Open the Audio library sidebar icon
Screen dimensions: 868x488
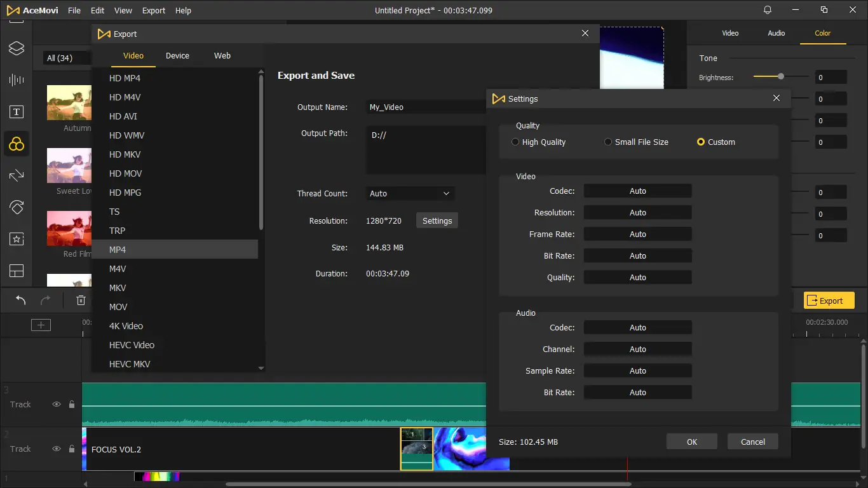[x=17, y=80]
